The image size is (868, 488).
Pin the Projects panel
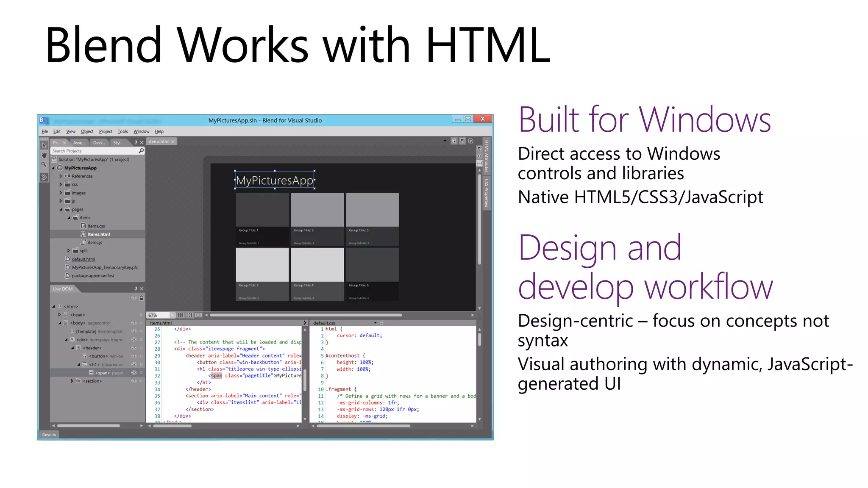(x=136, y=143)
